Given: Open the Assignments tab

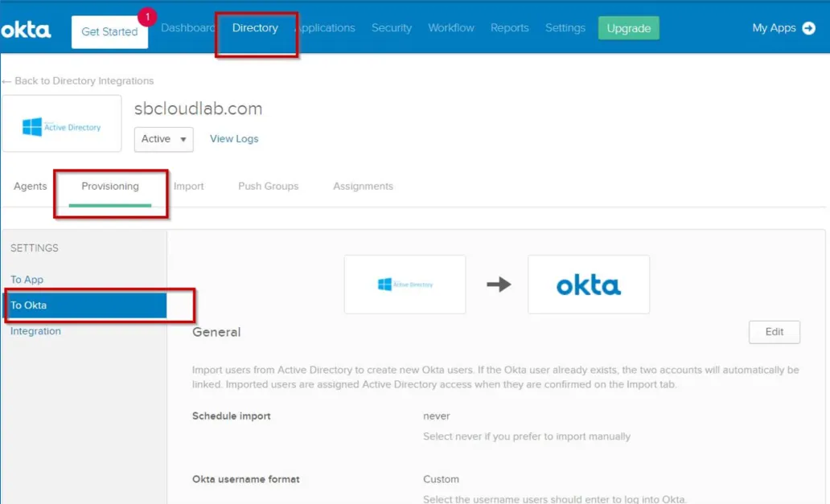Looking at the screenshot, I should click(364, 186).
